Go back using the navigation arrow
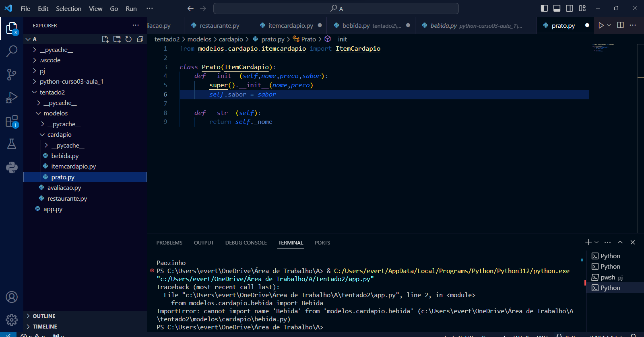Image resolution: width=644 pixels, height=337 pixels. pos(190,8)
